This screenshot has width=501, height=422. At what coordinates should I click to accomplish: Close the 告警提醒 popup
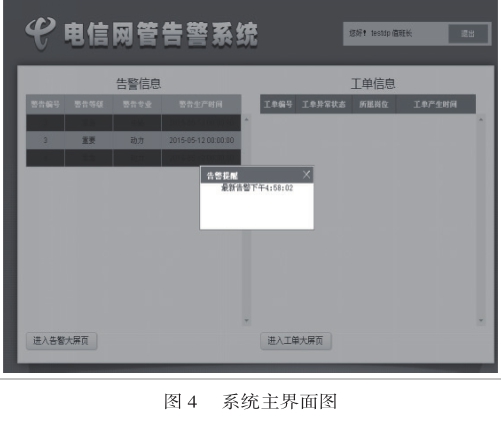(x=306, y=174)
